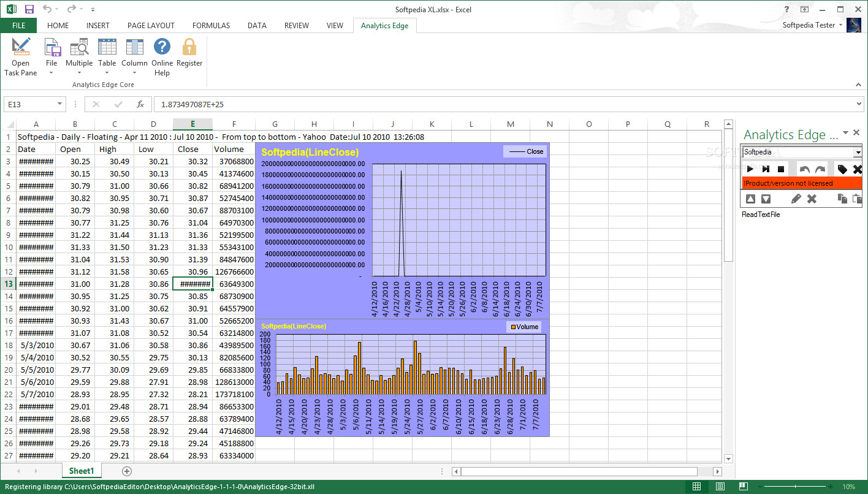Open the Multiple tables function menu
The image size is (868, 494).
point(79,57)
